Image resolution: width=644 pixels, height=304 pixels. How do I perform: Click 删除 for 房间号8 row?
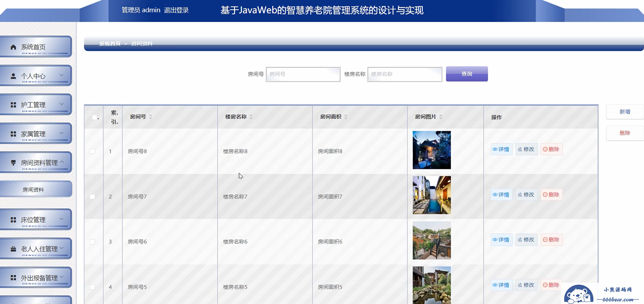[551, 149]
